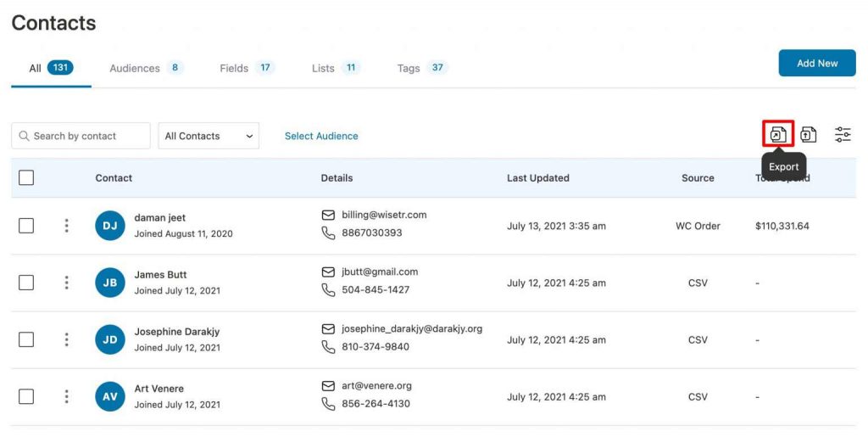Check the box for Art Venere
The height and width of the screenshot is (437, 868).
(26, 396)
